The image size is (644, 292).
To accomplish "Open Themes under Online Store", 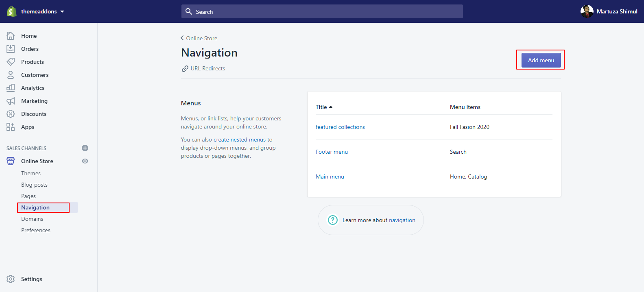I will pos(31,173).
